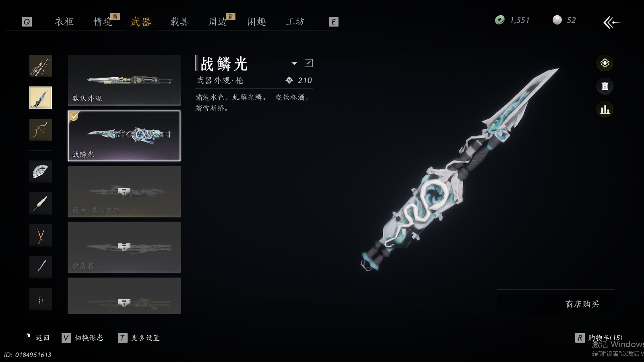Open the 购物车 shopping cart
Viewport: 644px width, 362px height.
pos(599,338)
